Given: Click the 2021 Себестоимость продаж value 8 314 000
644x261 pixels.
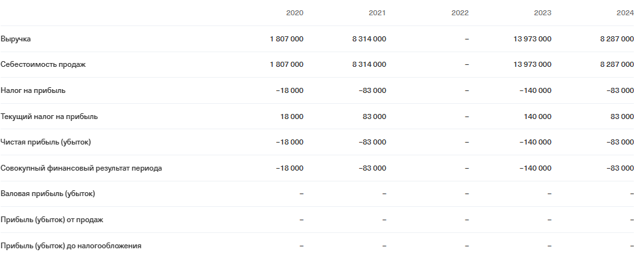Looking at the screenshot, I should 369,64.
